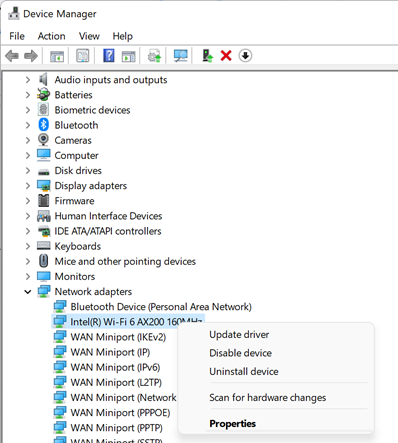Open the View menu

(x=89, y=36)
